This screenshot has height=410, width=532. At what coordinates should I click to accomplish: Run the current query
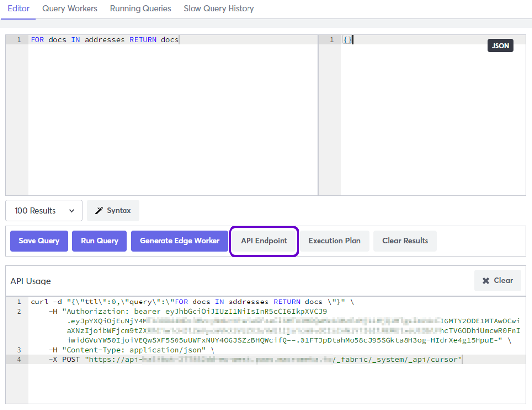(x=99, y=241)
